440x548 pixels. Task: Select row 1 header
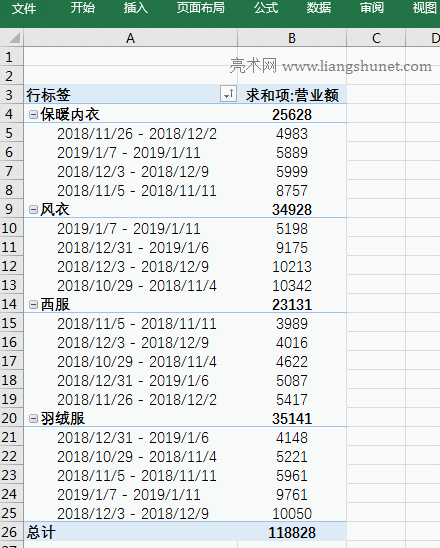[12, 57]
